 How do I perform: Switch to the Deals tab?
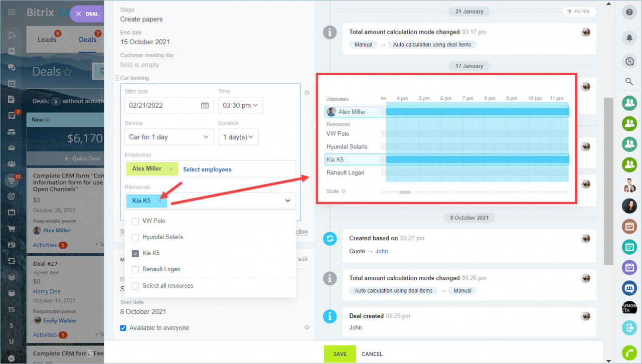[x=87, y=40]
